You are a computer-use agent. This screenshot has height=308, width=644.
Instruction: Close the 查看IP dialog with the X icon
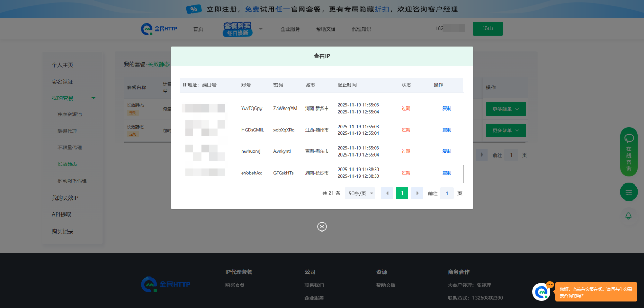pyautogui.click(x=322, y=226)
